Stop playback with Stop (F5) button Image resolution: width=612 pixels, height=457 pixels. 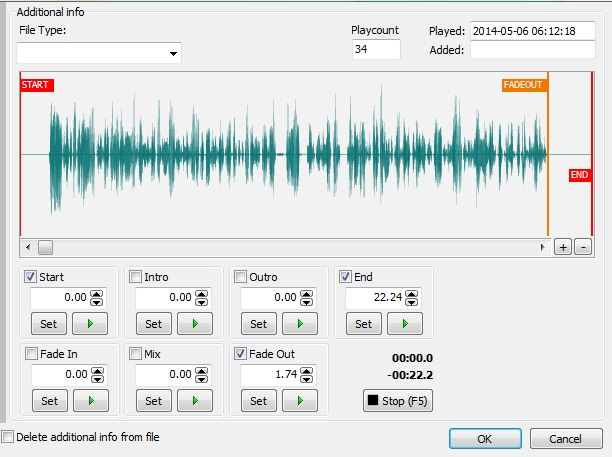398,400
